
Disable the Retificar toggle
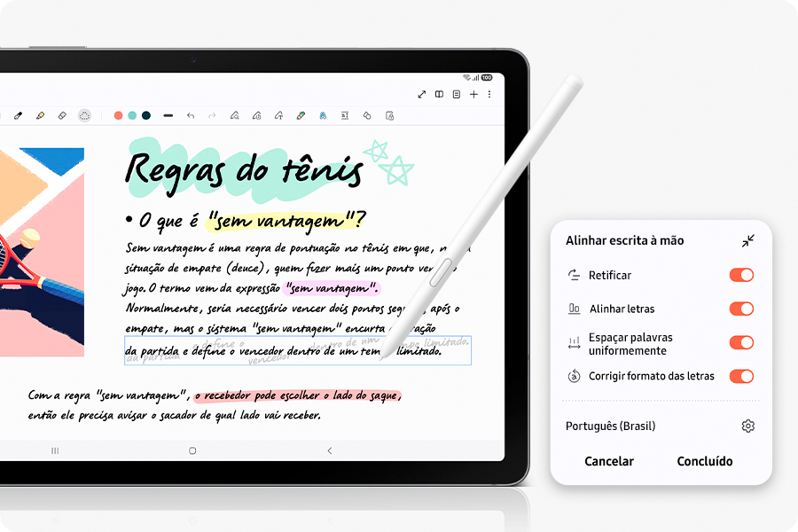pyautogui.click(x=740, y=275)
